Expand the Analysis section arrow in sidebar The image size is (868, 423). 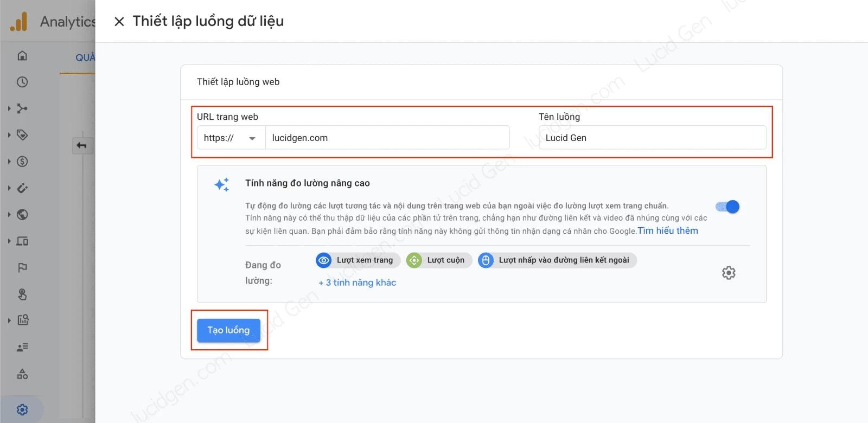pos(9,321)
